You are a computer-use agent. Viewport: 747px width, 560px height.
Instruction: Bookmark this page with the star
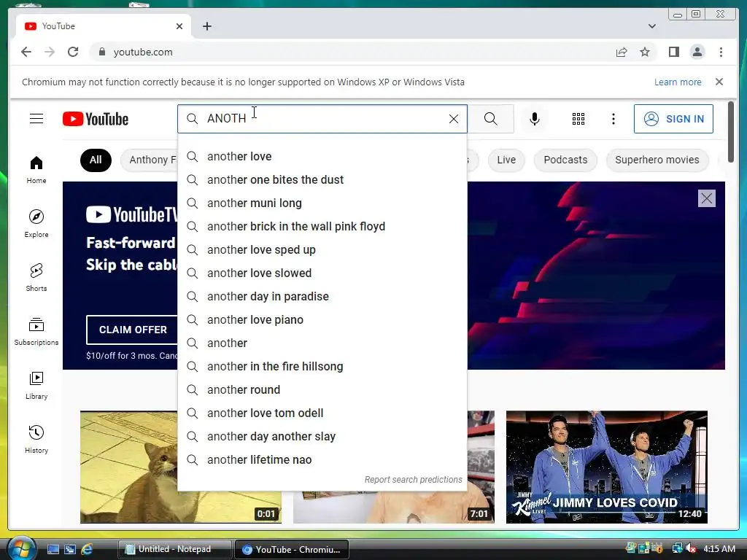coord(645,52)
